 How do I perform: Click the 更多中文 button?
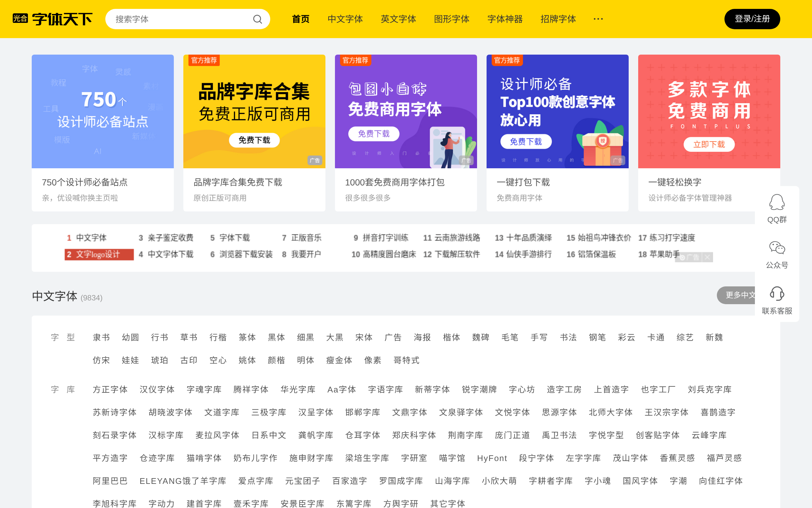tap(737, 295)
